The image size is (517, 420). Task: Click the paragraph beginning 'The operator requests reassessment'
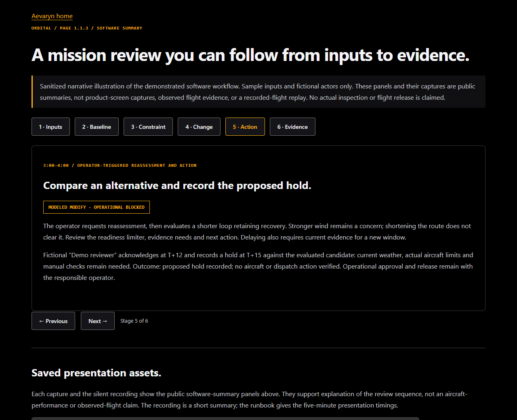click(x=258, y=232)
